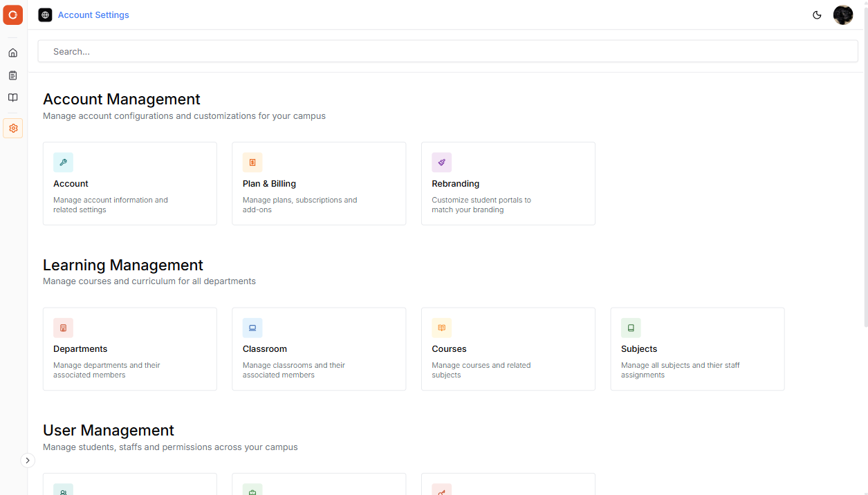Select the Home icon in the sidebar
Viewport: 868px width, 495px height.
tap(12, 52)
